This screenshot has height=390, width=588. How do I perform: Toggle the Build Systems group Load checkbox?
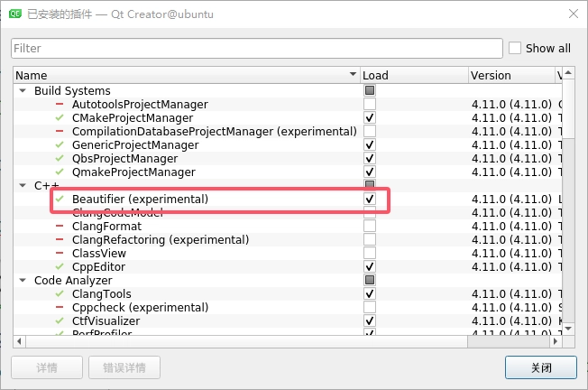pyautogui.click(x=370, y=91)
